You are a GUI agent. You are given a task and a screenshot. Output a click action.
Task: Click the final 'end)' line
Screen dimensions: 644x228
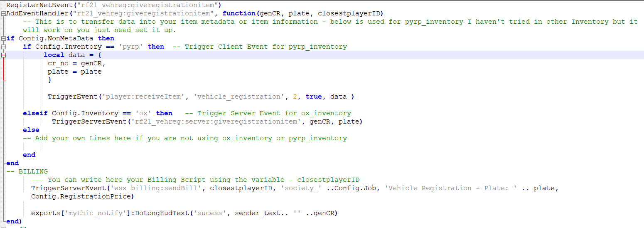15,221
